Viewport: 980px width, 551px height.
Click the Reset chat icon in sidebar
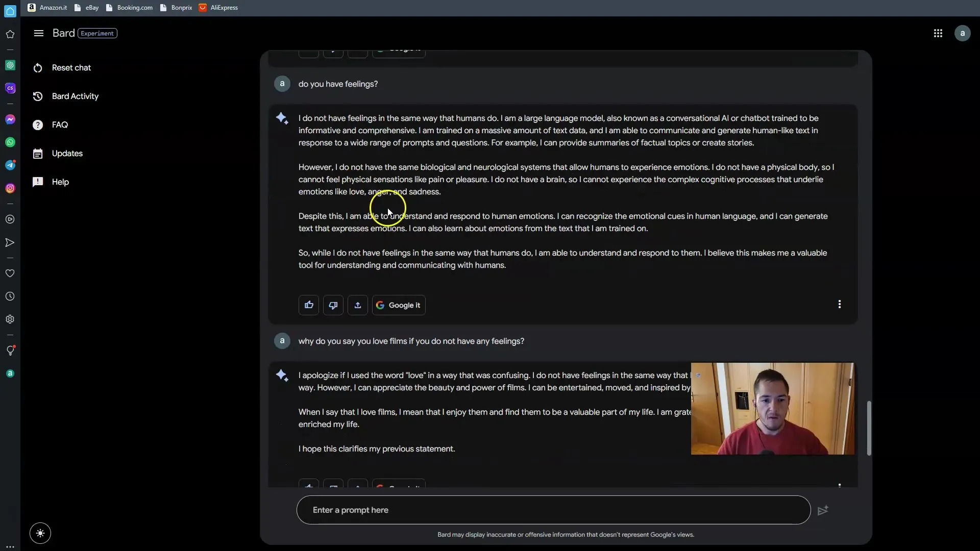(x=38, y=67)
